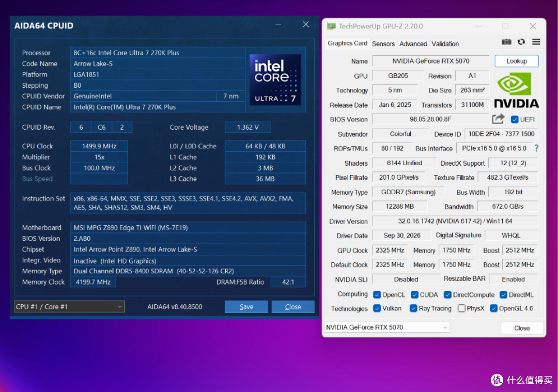This screenshot has height=392, width=558.
Task: Open the Validation tab
Action: click(445, 44)
